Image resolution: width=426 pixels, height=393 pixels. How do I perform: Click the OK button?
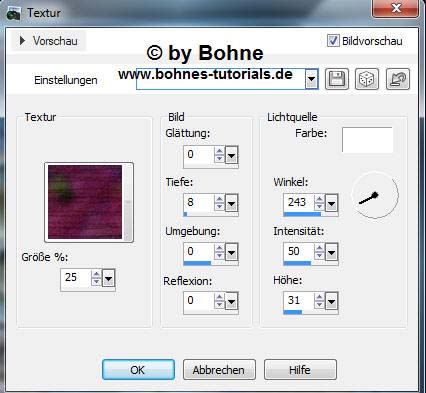(138, 370)
